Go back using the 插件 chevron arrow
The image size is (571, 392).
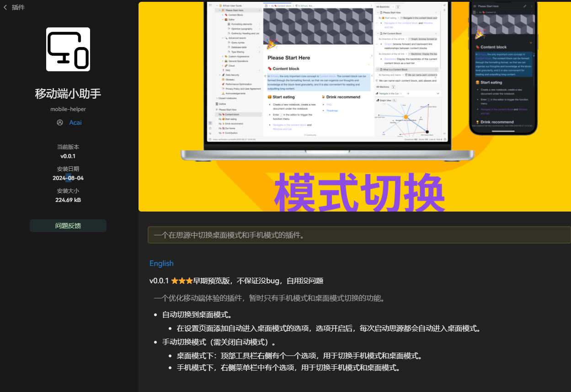[5, 7]
